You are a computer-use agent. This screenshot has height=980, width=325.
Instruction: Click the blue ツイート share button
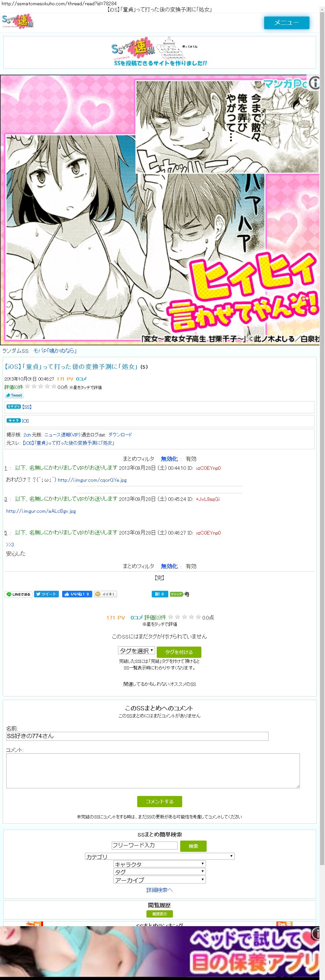tap(46, 594)
